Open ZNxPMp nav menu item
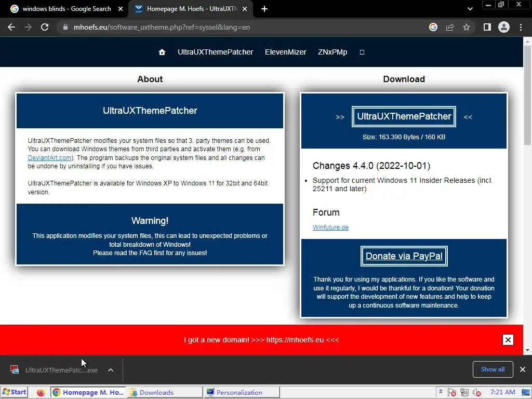This screenshot has height=399, width=532. pyautogui.click(x=332, y=52)
